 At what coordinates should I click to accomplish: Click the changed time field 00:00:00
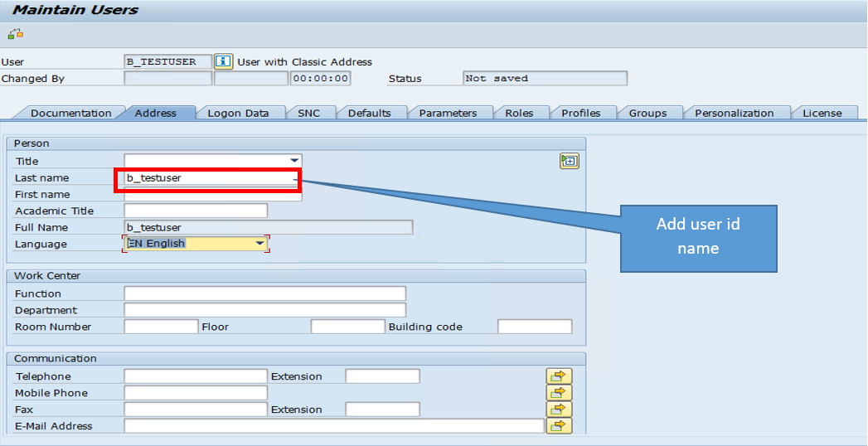pyautogui.click(x=321, y=78)
